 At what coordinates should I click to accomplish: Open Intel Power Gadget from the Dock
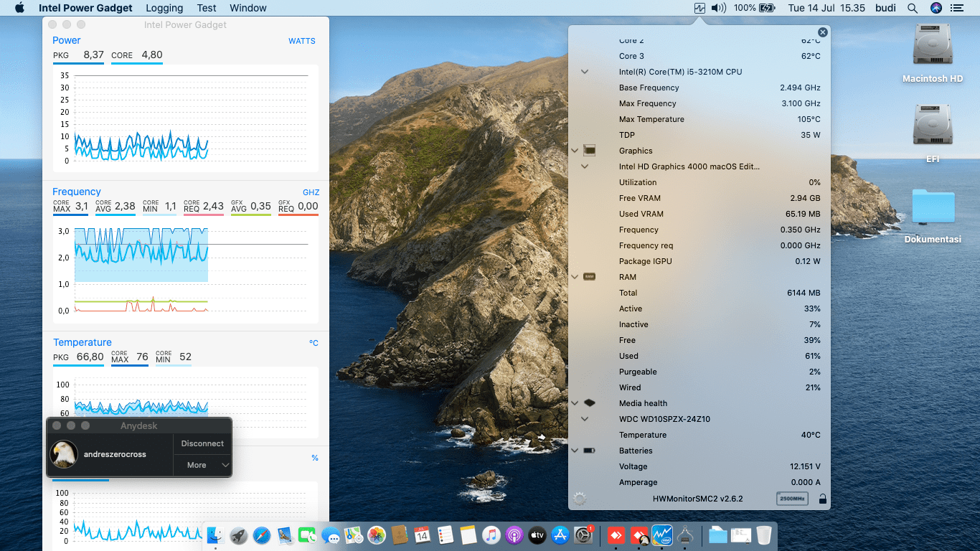pyautogui.click(x=661, y=534)
